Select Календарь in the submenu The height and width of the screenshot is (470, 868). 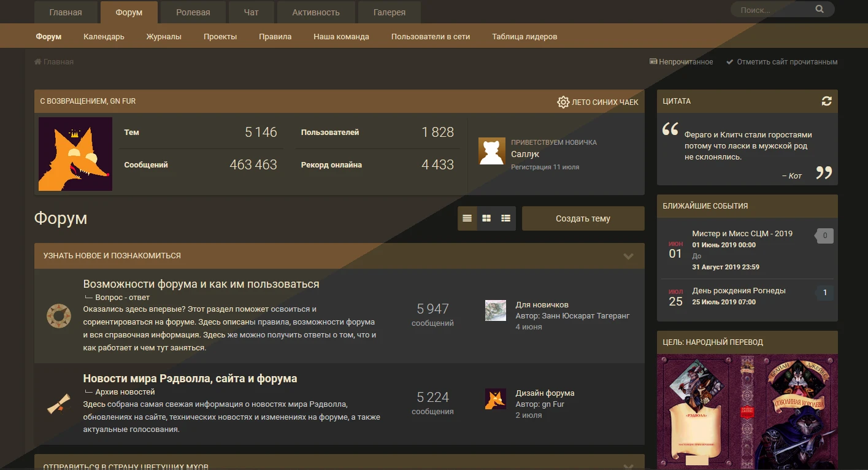104,37
